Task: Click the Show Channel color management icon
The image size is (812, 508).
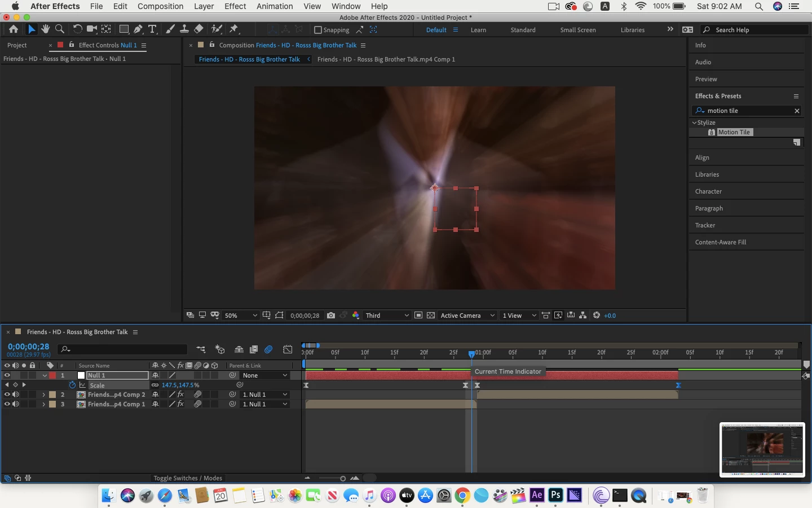Action: pyautogui.click(x=356, y=316)
